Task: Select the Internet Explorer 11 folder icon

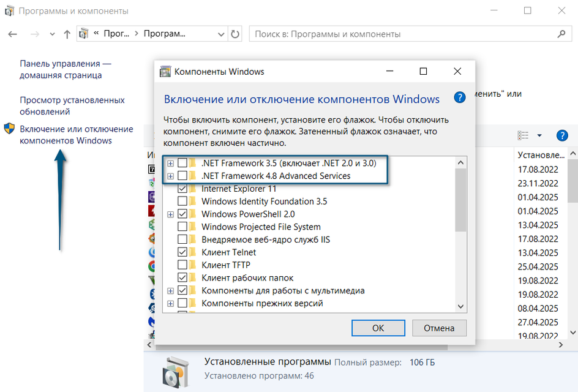Action: coord(192,189)
